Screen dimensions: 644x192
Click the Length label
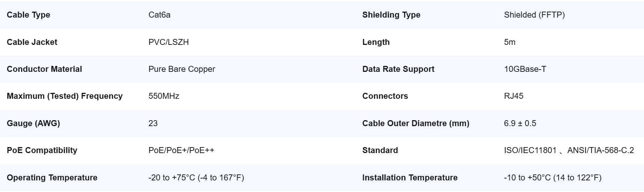[376, 42]
